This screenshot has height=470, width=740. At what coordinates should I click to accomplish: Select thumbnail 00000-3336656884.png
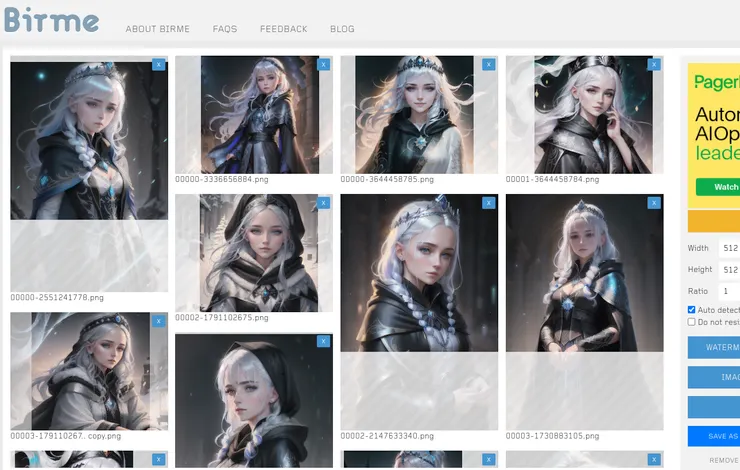click(x=254, y=115)
